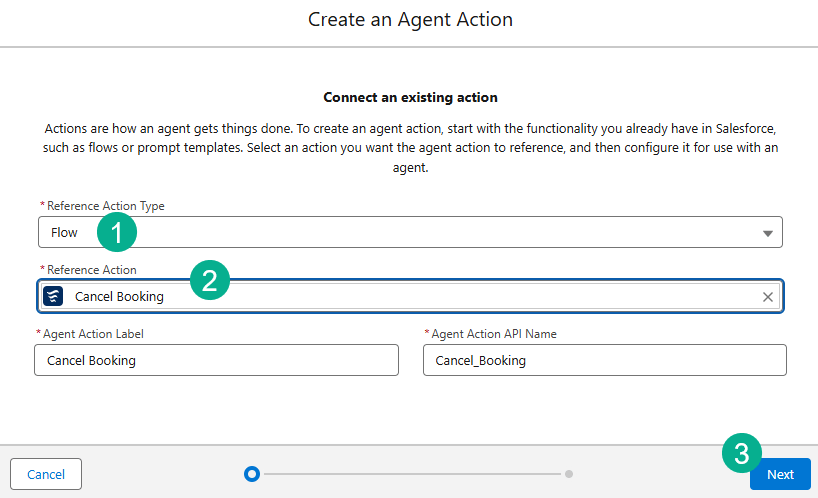Open the Flow combo box
Screen dimensions: 818x498
[x=400, y=233]
